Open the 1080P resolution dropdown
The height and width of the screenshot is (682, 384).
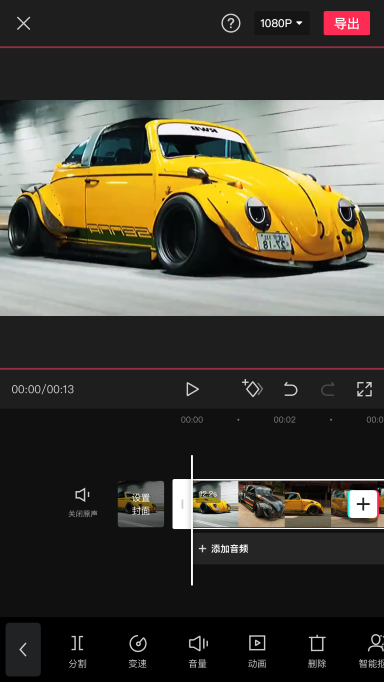pos(281,23)
